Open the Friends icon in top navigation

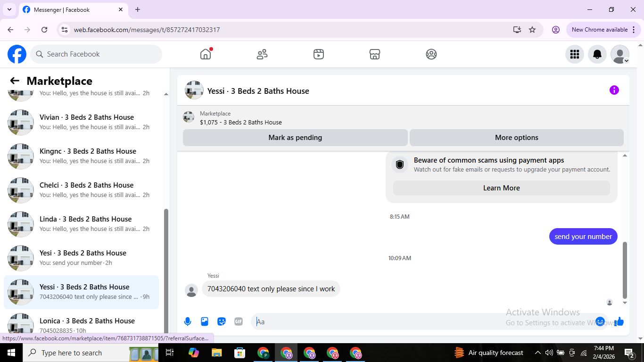coord(262,54)
